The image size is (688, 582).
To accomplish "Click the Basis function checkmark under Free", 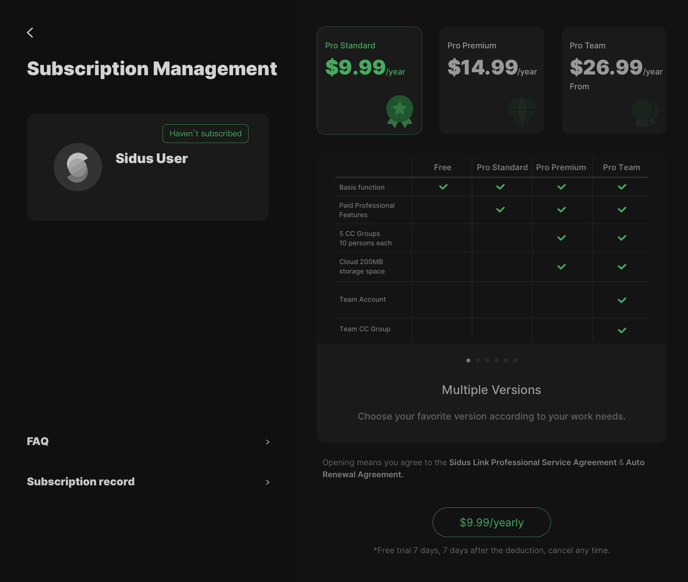I will click(x=443, y=187).
